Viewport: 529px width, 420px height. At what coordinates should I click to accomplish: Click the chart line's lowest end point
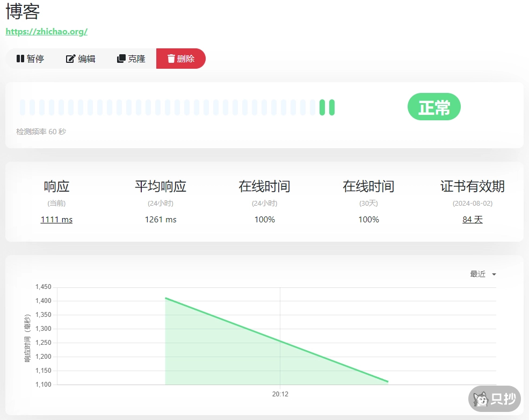coord(388,382)
